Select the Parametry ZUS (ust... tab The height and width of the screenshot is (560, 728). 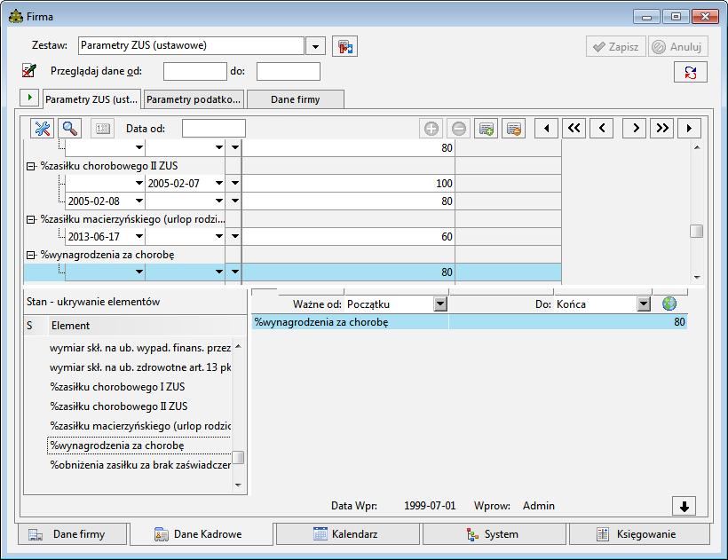[91, 99]
